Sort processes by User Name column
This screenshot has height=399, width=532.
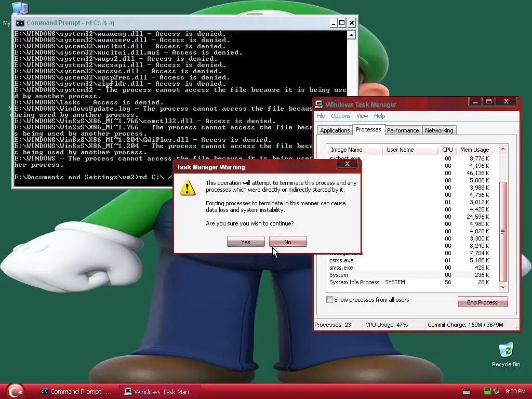[x=410, y=150]
